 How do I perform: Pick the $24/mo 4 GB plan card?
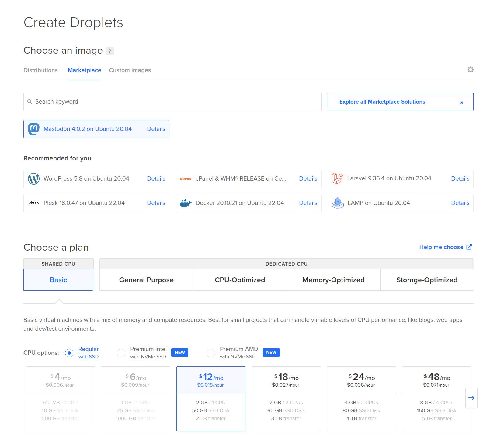pos(361,399)
